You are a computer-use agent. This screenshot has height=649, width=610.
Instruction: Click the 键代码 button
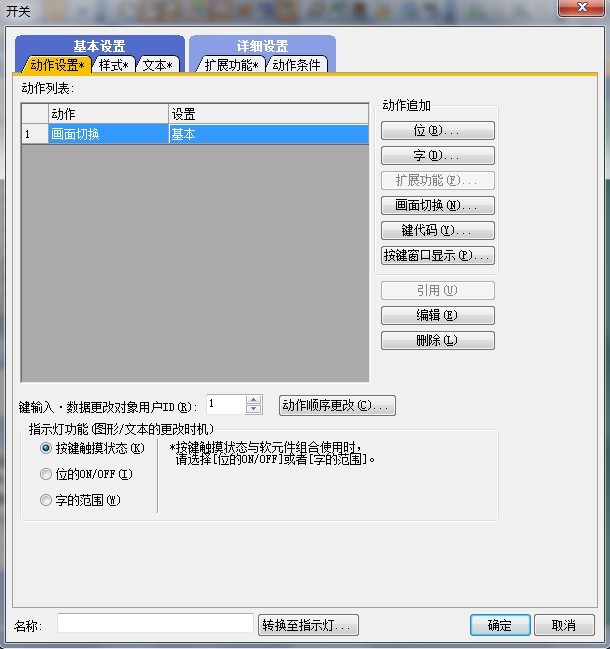point(437,231)
